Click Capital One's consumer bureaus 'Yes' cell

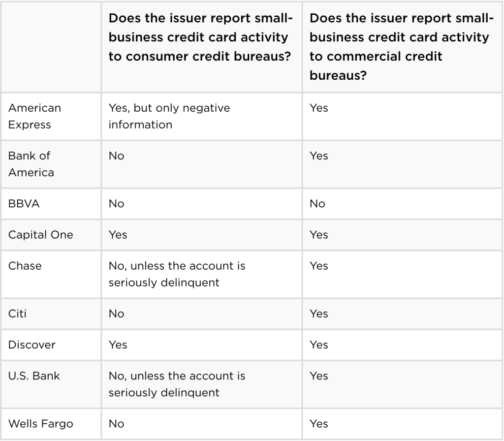click(201, 235)
